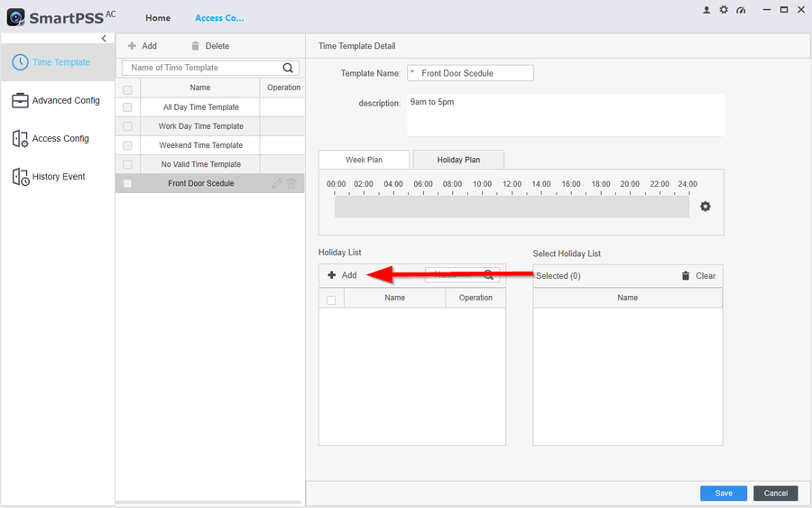This screenshot has width=812, height=508.
Task: Toggle select-all checkbox in Holiday List header
Action: pos(331,300)
